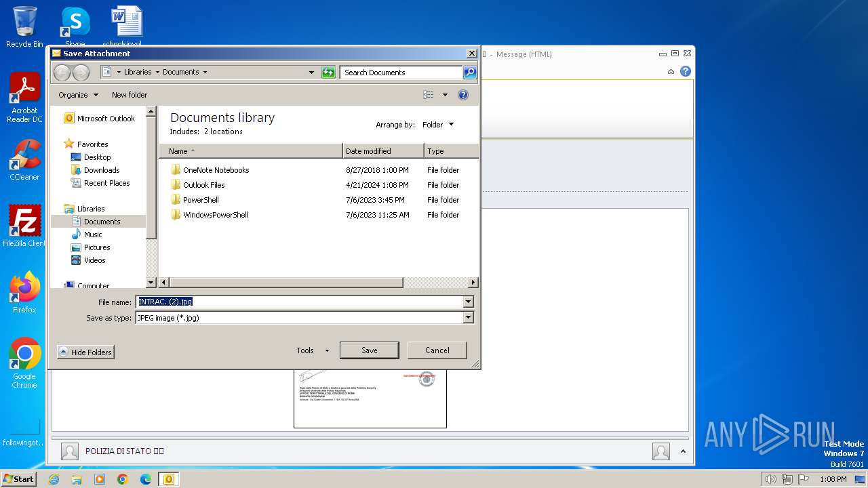
Task: Open Skype desktop shortcut
Action: (x=75, y=26)
